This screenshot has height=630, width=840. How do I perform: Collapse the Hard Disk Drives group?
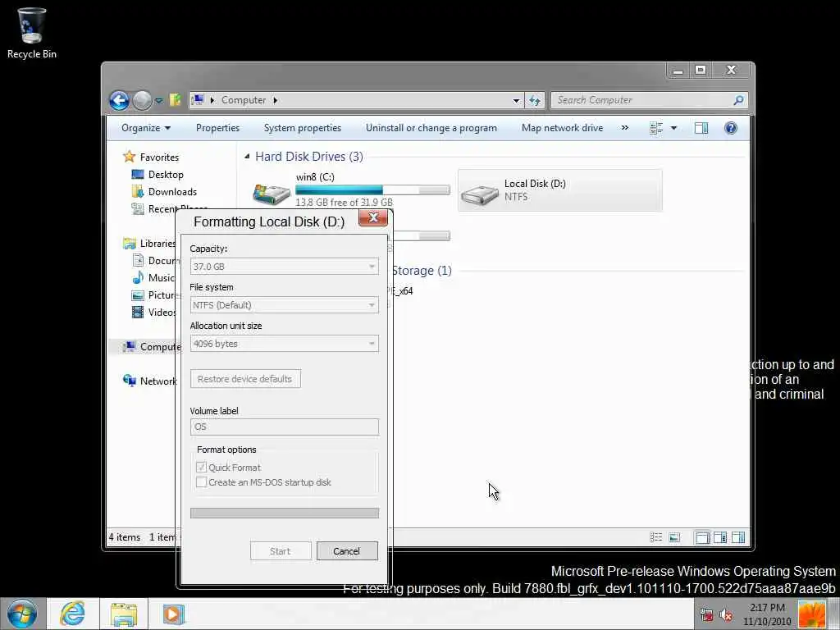point(247,157)
